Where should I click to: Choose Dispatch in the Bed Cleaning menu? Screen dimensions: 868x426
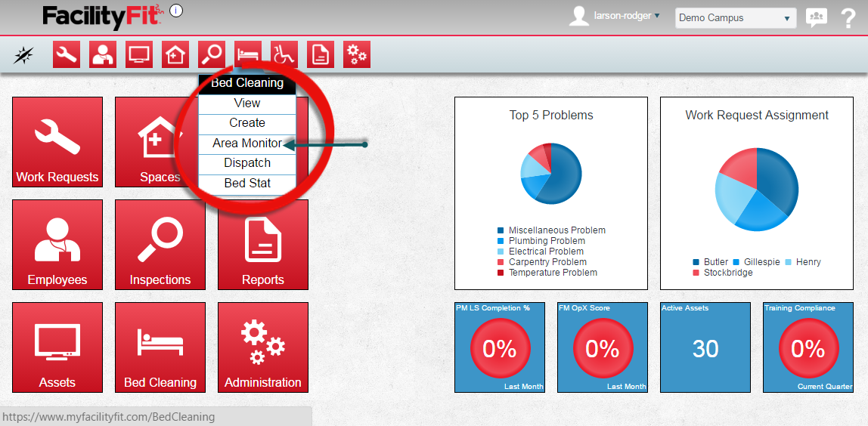click(246, 163)
